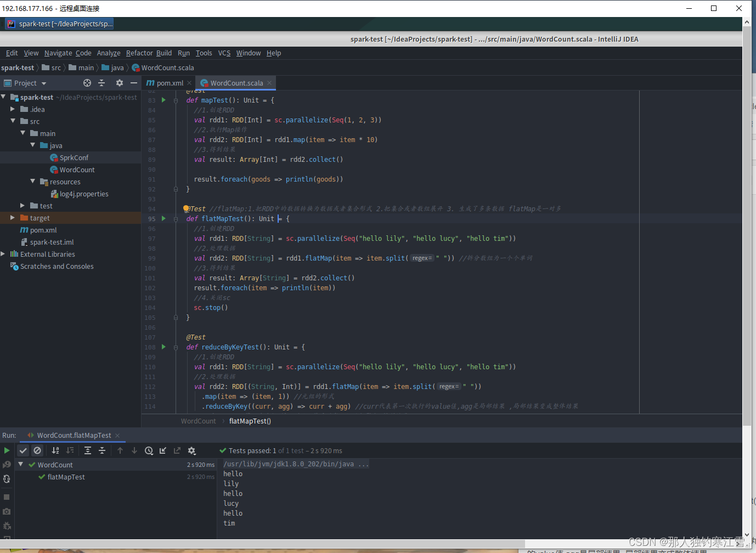Fold mapTest method at line 83 marker
The image size is (756, 553).
[x=176, y=100]
